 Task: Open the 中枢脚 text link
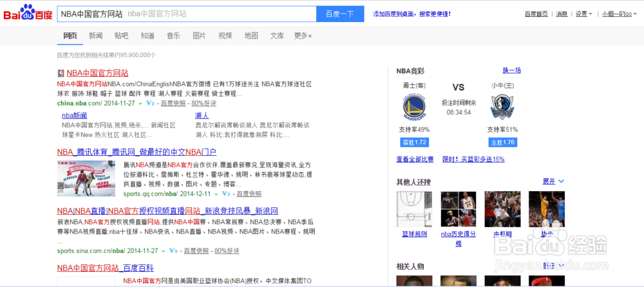click(502, 234)
